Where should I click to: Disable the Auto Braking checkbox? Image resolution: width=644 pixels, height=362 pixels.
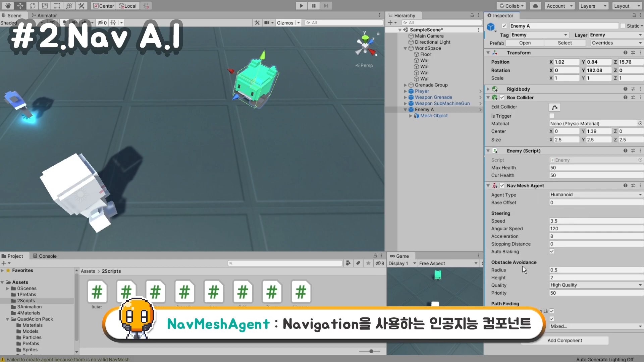[552, 251]
